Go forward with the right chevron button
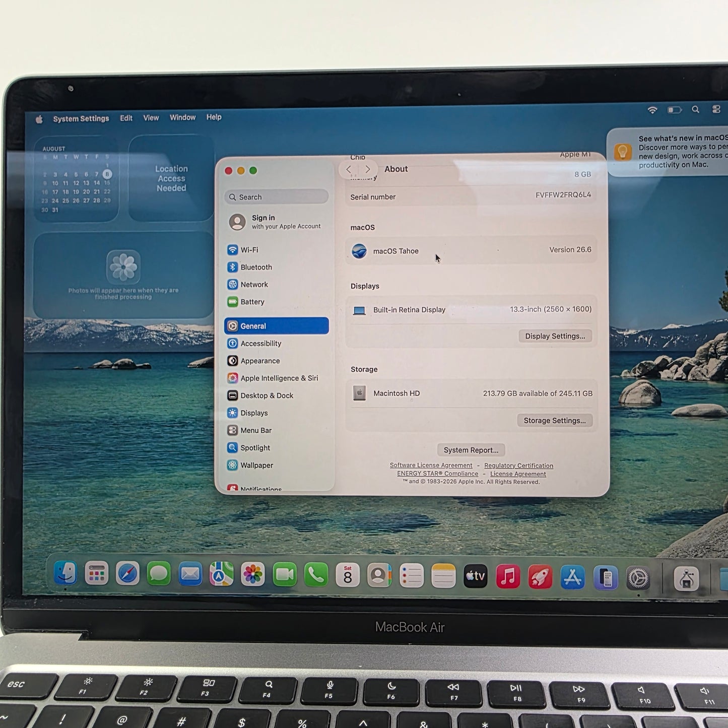Screen dimensions: 728x728 (367, 169)
